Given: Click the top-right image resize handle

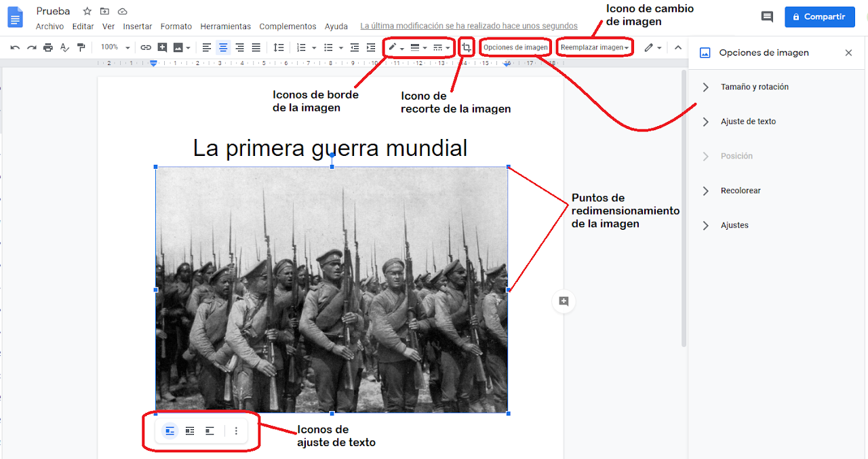Looking at the screenshot, I should 508,167.
